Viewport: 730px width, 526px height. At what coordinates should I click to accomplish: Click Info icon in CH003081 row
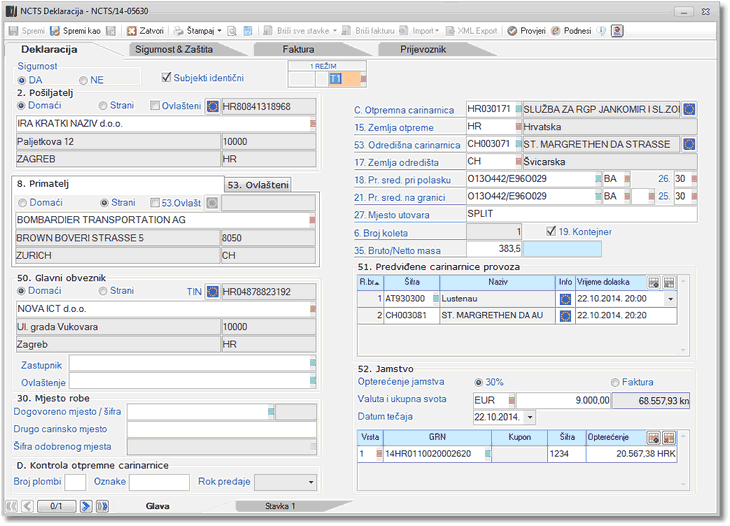(565, 316)
